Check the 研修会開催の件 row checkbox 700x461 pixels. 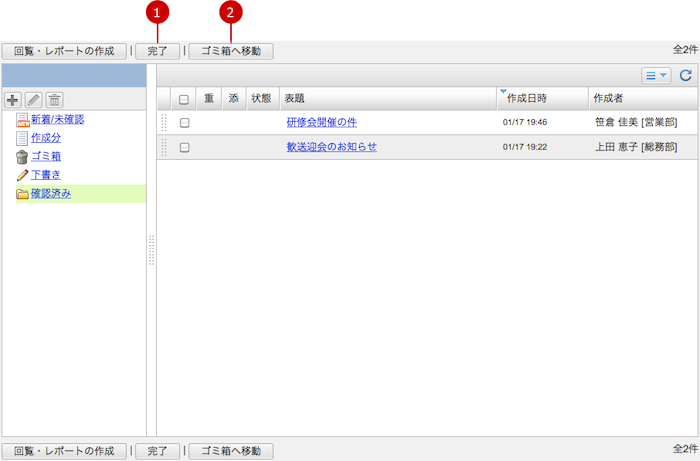[184, 123]
